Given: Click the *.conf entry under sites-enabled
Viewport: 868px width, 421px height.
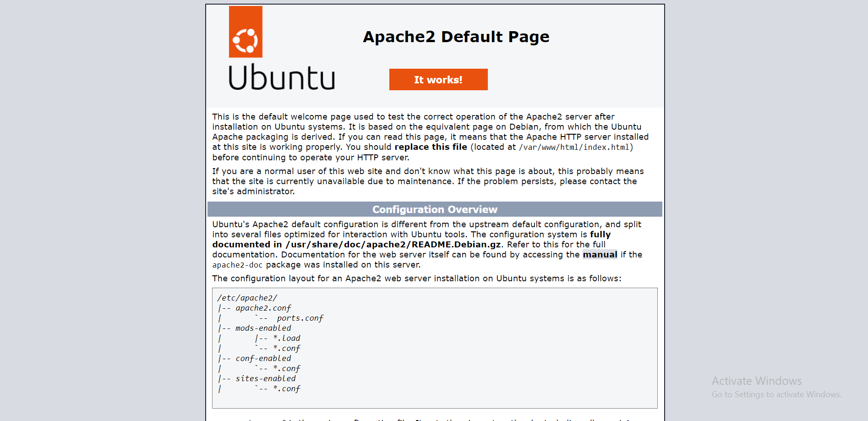Looking at the screenshot, I should click(287, 388).
